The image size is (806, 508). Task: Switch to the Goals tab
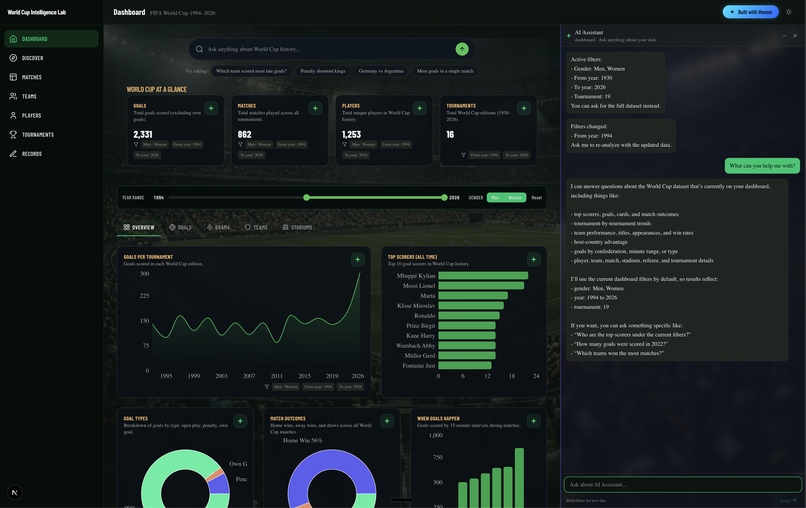click(x=180, y=227)
